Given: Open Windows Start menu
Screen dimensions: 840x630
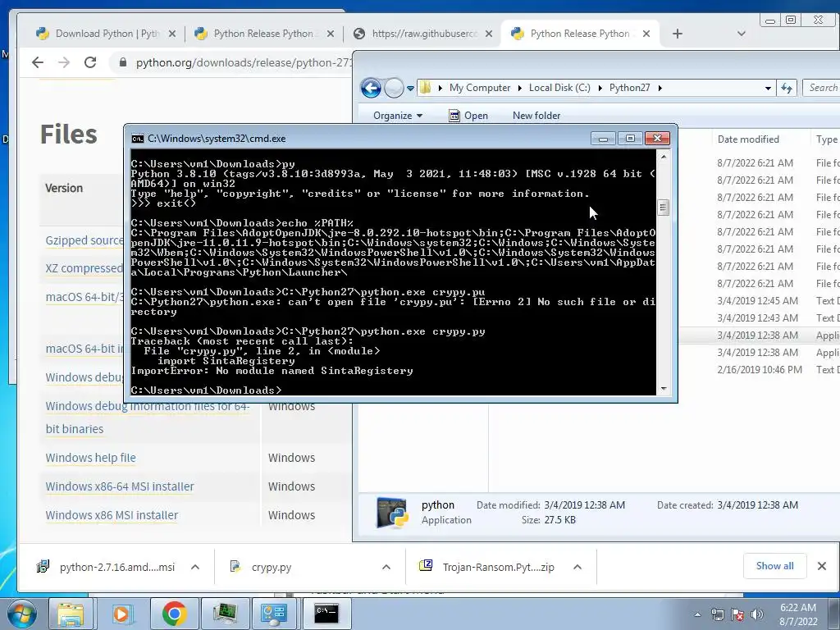Looking at the screenshot, I should (x=22, y=614).
